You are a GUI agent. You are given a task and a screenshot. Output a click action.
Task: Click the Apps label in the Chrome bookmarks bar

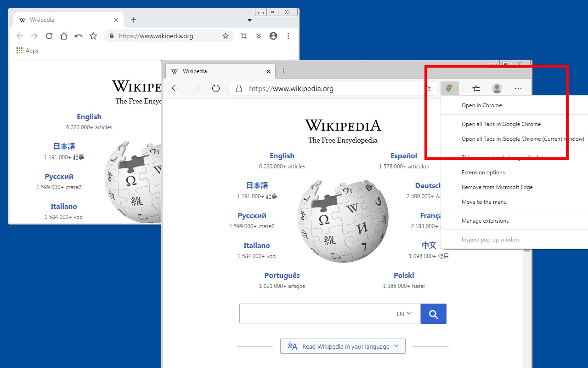pos(32,51)
